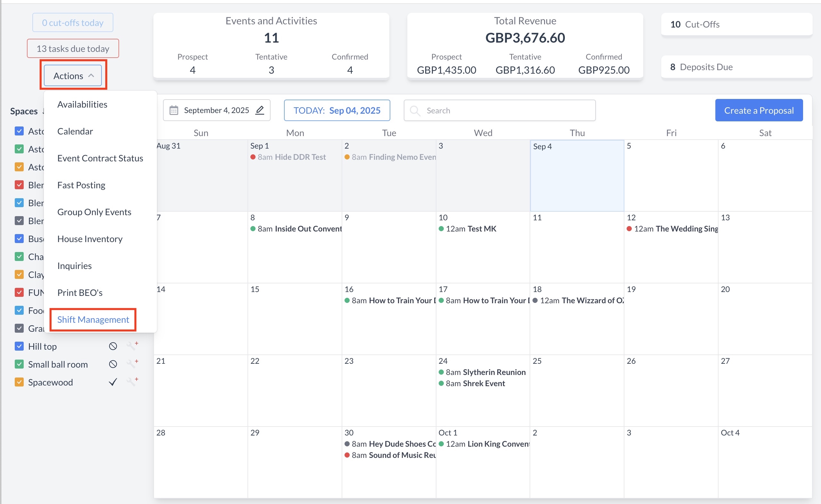Click the green dot on Slytherin Reunion event

441,372
